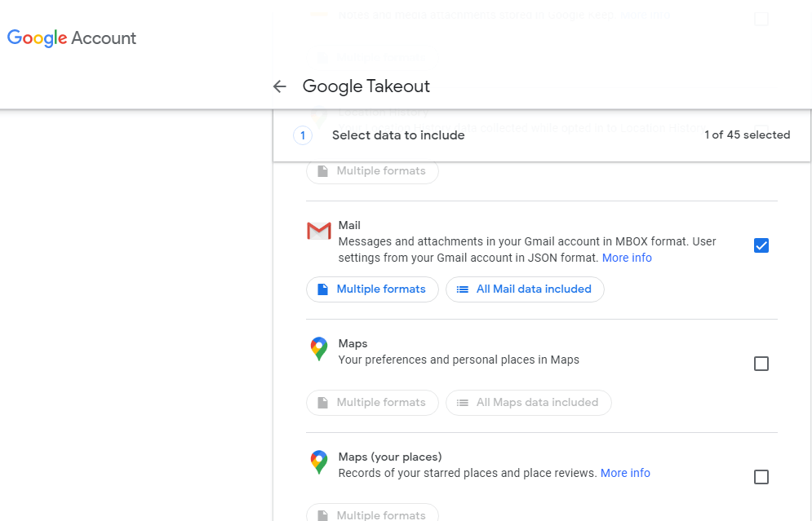
Task: Open the All Maps data included selector
Action: coord(528,402)
